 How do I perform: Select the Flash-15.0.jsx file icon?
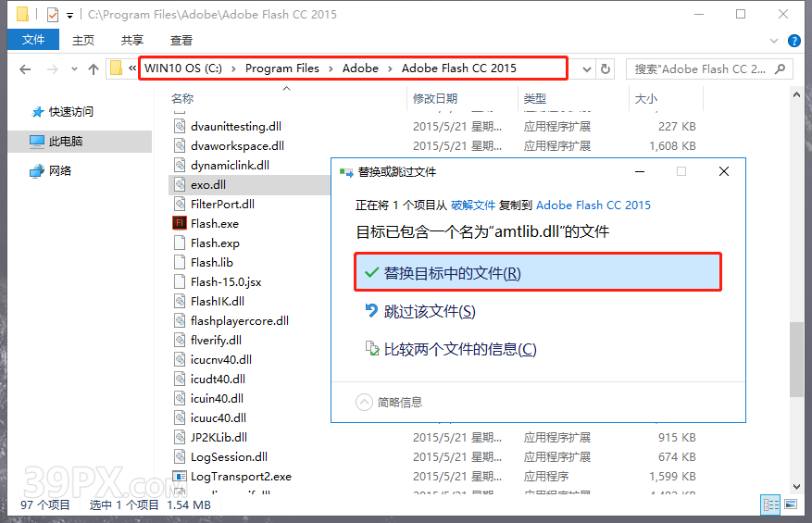click(x=180, y=281)
